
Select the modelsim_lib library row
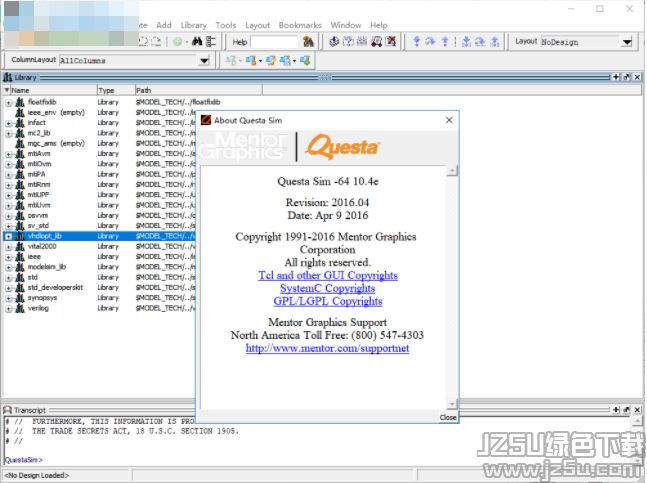click(x=99, y=267)
